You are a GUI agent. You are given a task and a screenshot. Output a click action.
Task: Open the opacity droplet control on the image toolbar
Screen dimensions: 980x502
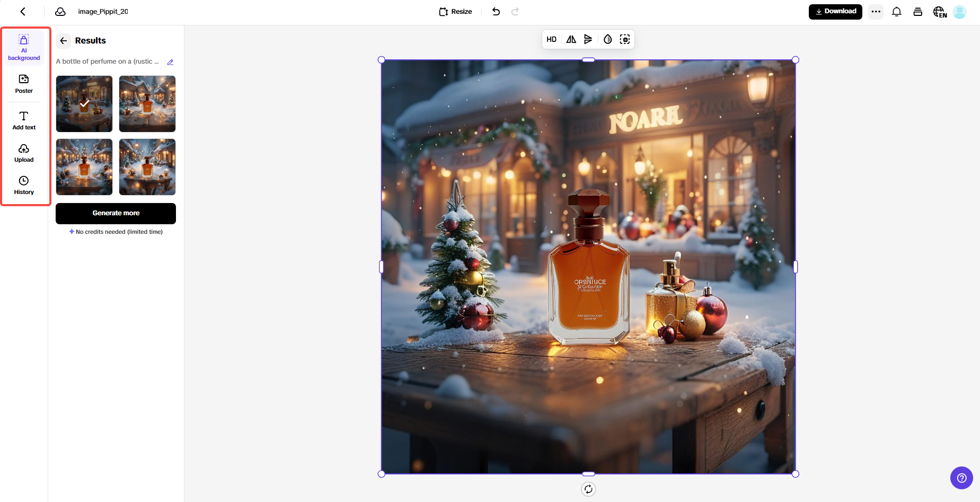pyautogui.click(x=607, y=39)
